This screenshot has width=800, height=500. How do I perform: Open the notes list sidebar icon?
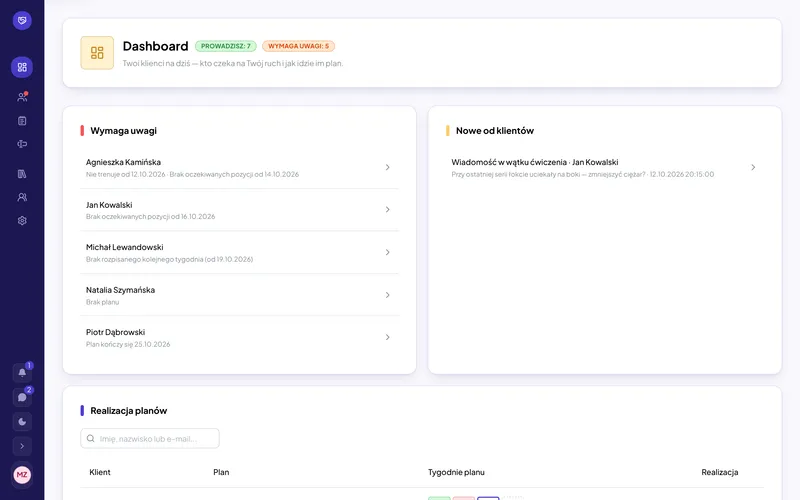(22, 121)
